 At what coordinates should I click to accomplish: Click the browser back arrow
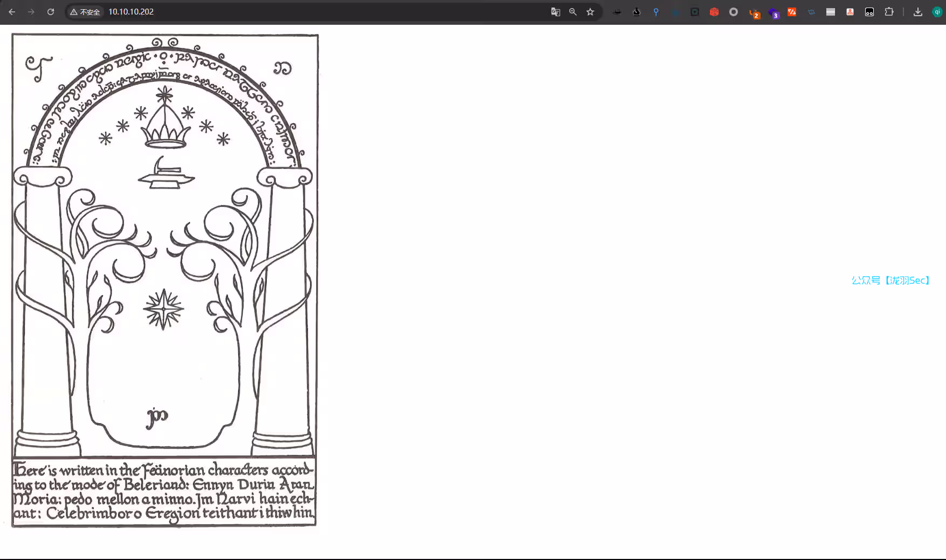(12, 12)
